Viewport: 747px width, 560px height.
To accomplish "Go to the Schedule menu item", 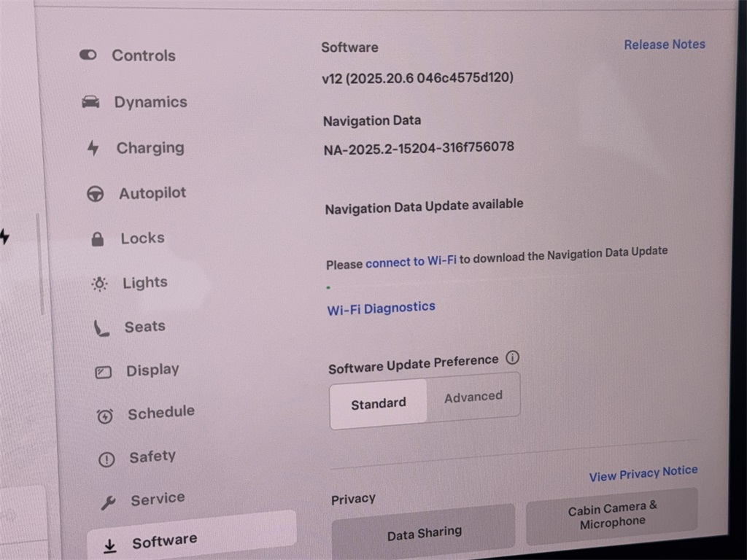I will click(x=160, y=413).
